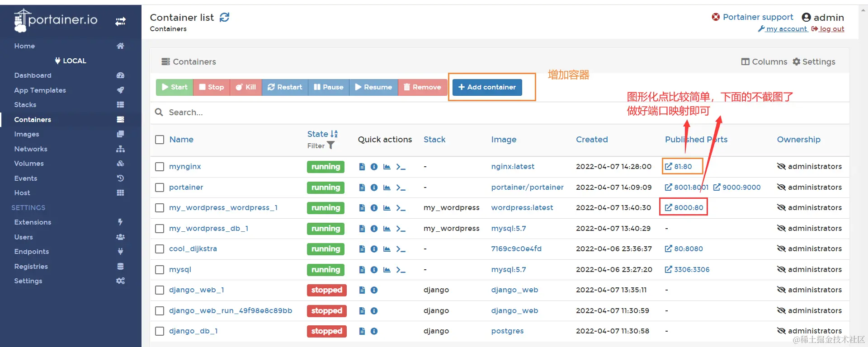
Task: Open logs for django_web_1 container
Action: tap(362, 290)
